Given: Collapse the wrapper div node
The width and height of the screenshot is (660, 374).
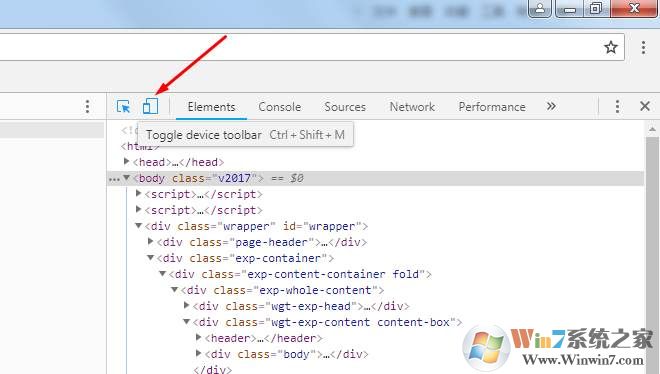Looking at the screenshot, I should tap(138, 225).
